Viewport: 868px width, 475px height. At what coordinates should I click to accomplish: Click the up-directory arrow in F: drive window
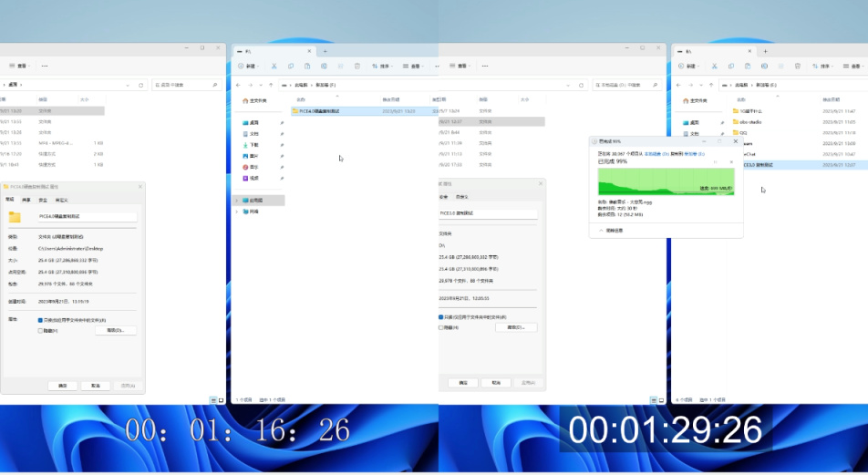(271, 85)
